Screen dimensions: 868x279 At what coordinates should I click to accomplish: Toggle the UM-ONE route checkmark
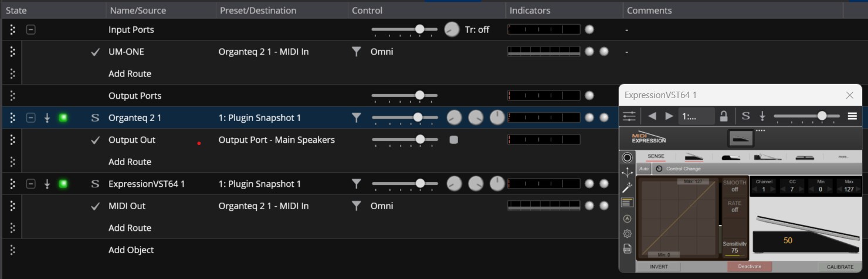click(x=95, y=52)
